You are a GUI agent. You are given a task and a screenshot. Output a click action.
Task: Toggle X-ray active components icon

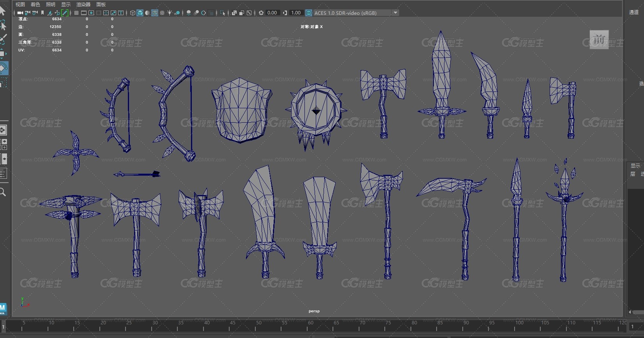pyautogui.click(x=242, y=13)
